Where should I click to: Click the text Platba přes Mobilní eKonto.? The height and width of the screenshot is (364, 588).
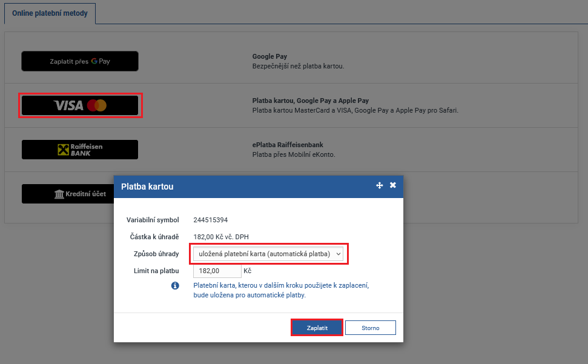[x=294, y=155]
